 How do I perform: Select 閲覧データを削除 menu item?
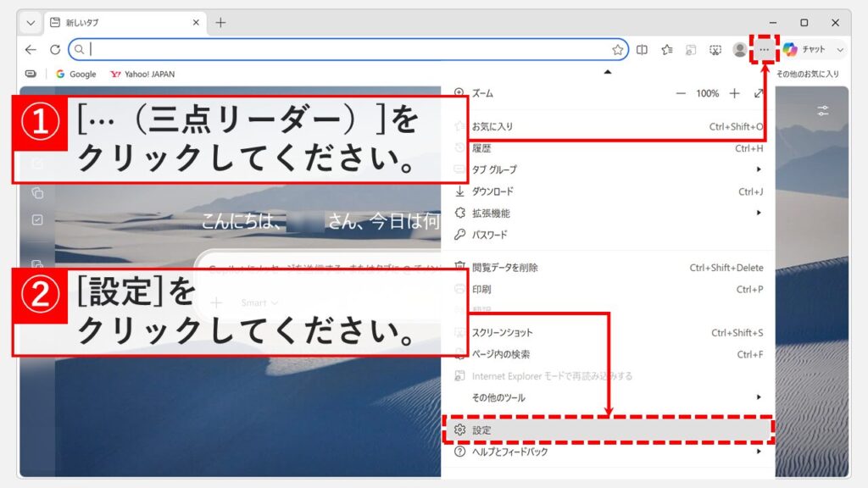tap(609, 268)
